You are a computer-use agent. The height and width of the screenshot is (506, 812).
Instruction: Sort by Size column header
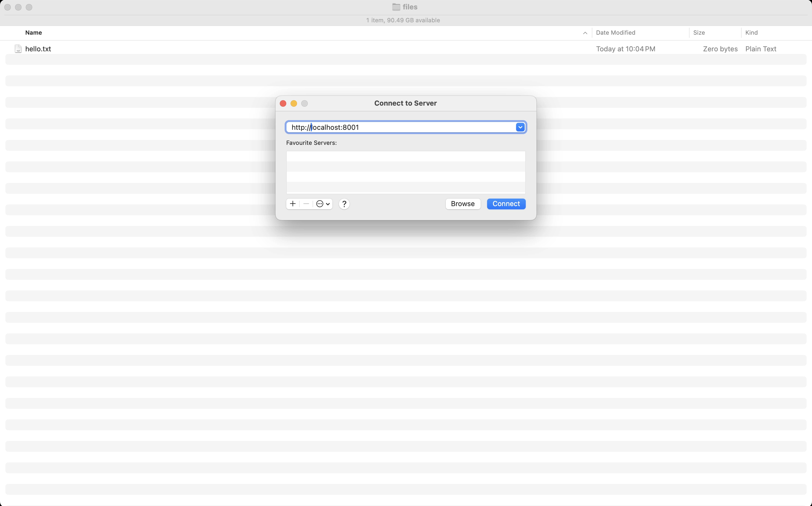point(699,33)
